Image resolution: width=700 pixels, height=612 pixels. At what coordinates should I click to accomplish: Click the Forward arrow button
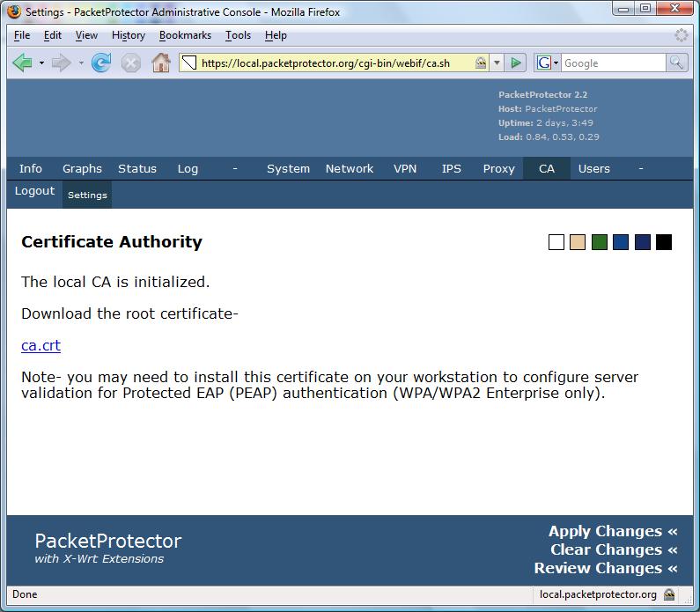point(61,63)
